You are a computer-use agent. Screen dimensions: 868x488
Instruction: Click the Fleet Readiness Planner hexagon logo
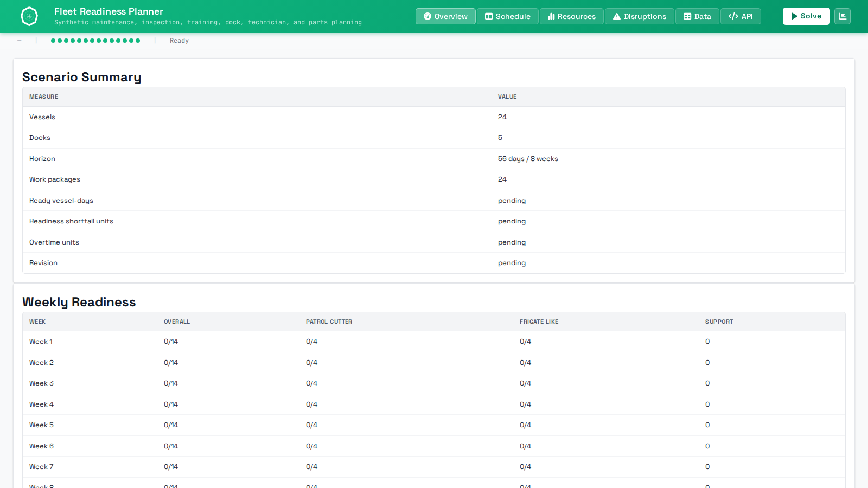pyautogui.click(x=29, y=16)
